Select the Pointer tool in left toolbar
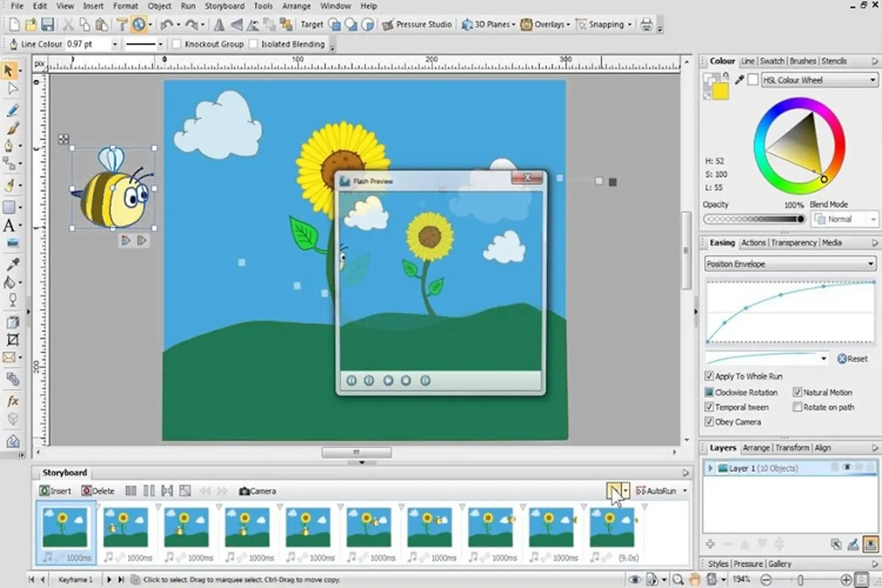882x588 pixels. pos(8,71)
